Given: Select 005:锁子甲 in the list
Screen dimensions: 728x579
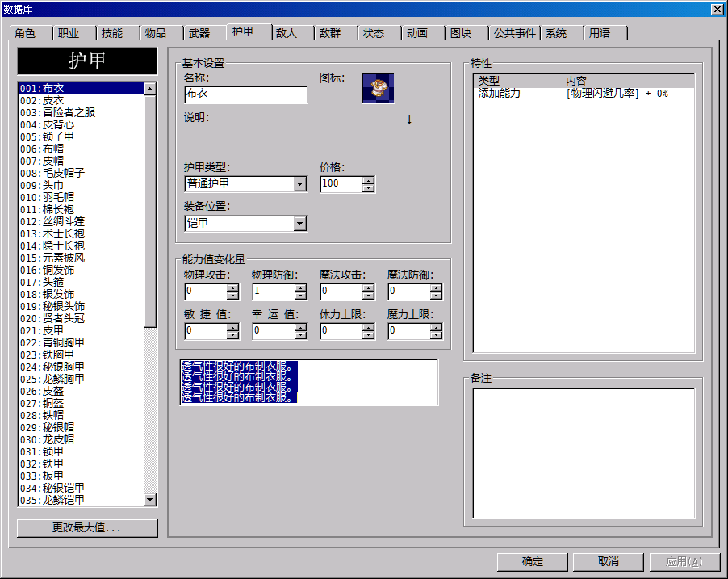Looking at the screenshot, I should click(x=82, y=136).
